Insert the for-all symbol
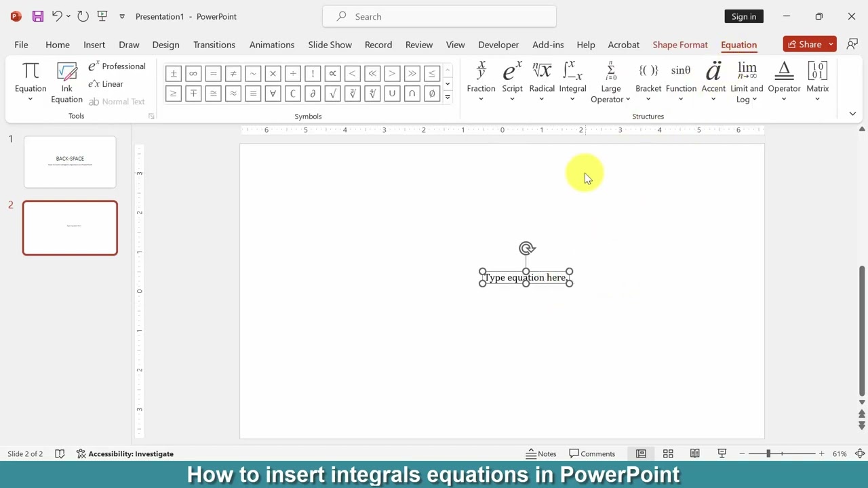This screenshot has height=488, width=868. point(273,94)
